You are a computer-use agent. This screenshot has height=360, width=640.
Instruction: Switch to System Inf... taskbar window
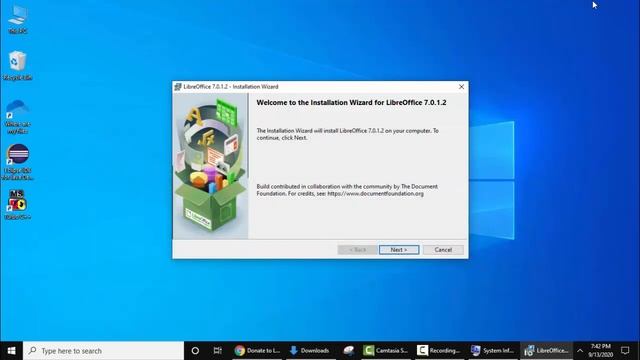tap(493, 351)
